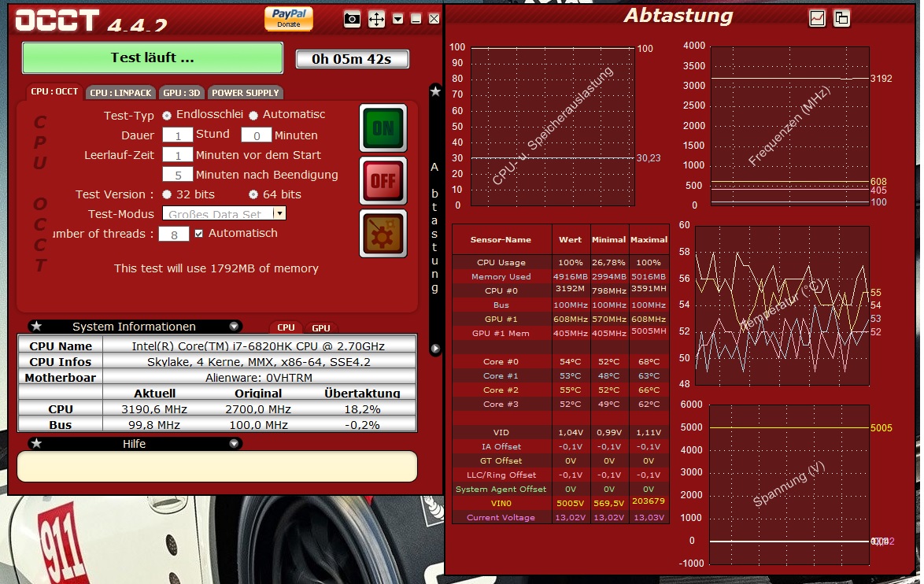Click the move window arrows icon
924x584 pixels.
376,19
